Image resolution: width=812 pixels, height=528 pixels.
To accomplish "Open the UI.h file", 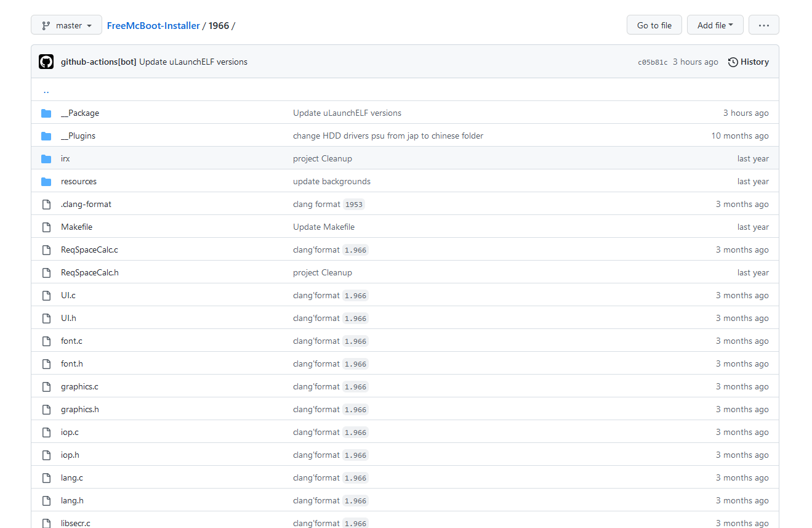I will point(68,318).
